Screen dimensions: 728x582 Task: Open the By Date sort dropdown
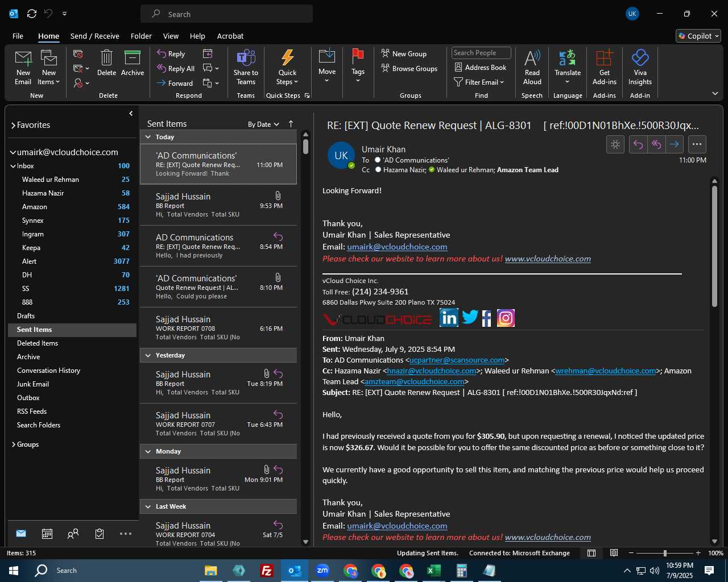pyautogui.click(x=264, y=124)
